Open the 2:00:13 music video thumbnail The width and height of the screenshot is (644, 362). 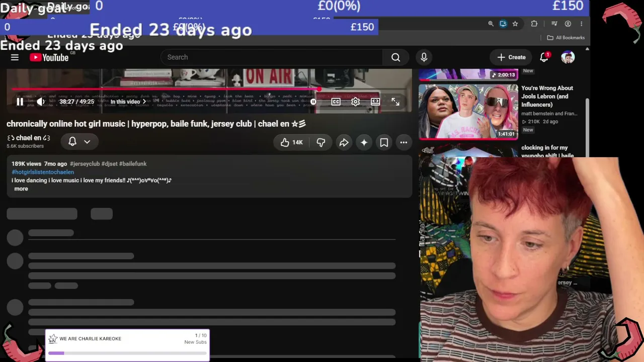[468, 74]
